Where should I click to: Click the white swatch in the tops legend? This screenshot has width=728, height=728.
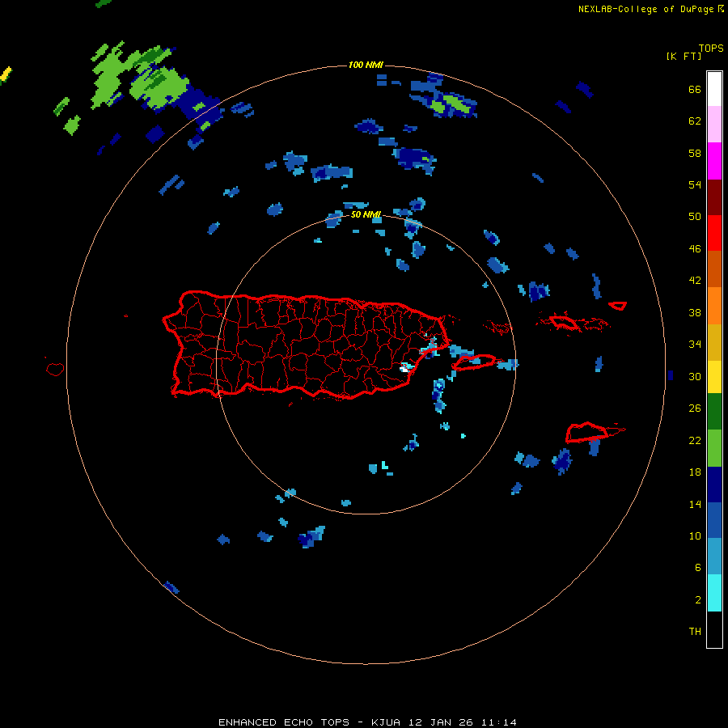point(714,89)
